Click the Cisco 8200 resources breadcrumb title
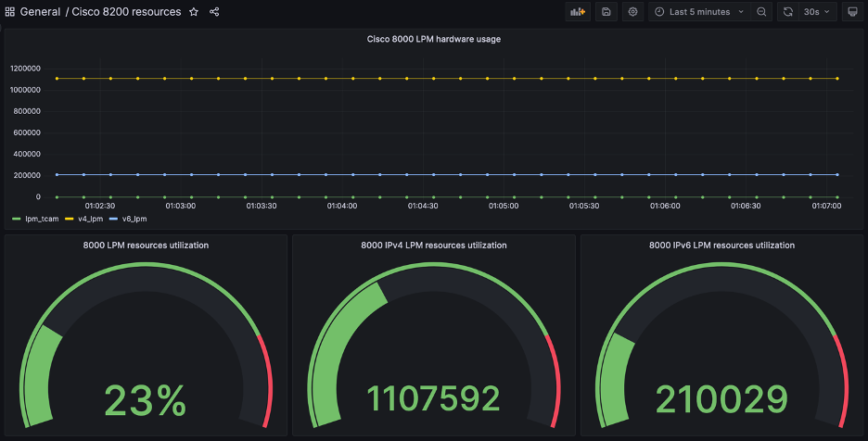The height and width of the screenshot is (441, 868). click(x=126, y=12)
